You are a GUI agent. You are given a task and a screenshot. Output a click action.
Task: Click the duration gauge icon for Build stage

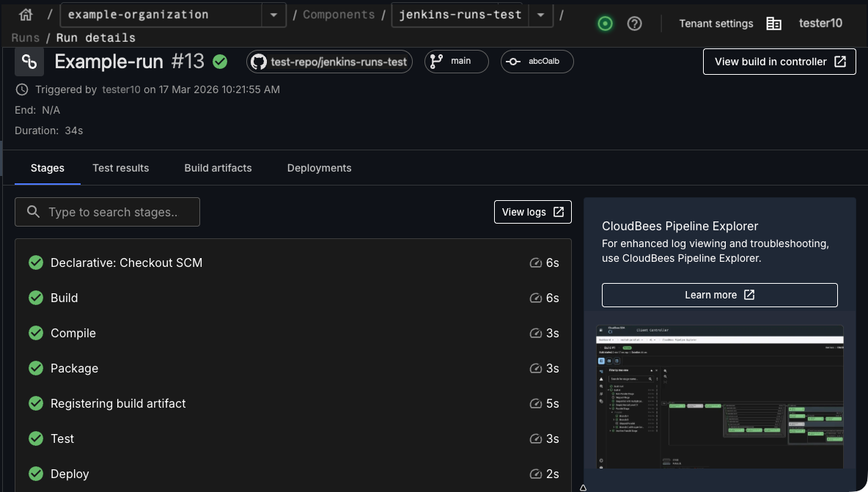[x=535, y=298]
